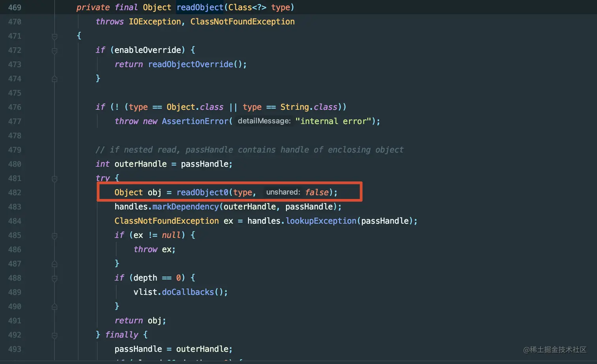This screenshot has width=597, height=364.
Task: Click the lookupException method call
Action: [x=321, y=221]
